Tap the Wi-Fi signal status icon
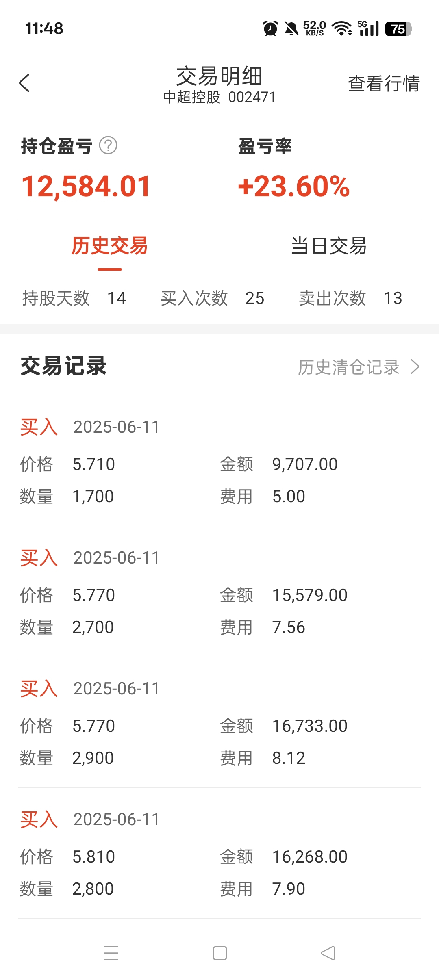The height and width of the screenshot is (980, 439). click(x=342, y=28)
